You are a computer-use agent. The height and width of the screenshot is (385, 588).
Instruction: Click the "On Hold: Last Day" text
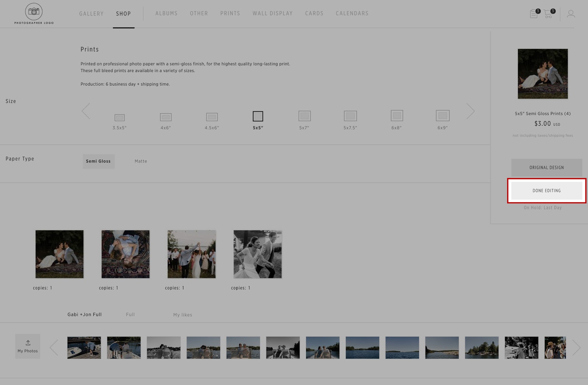coord(543,208)
